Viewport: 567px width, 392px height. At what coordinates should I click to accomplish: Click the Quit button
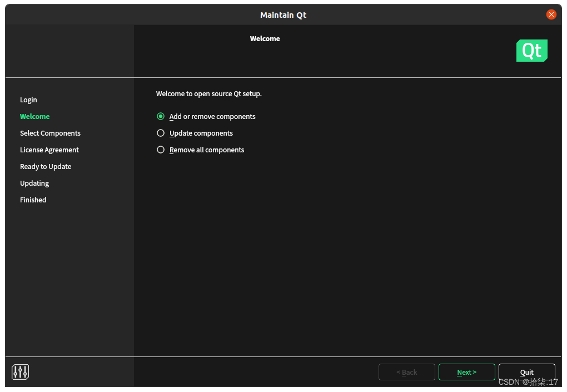(526, 372)
